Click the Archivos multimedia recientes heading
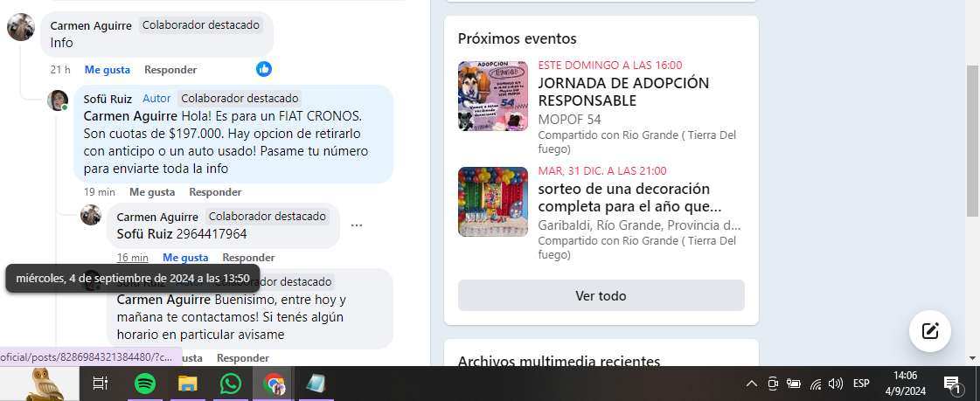The image size is (980, 401). [x=559, y=361]
